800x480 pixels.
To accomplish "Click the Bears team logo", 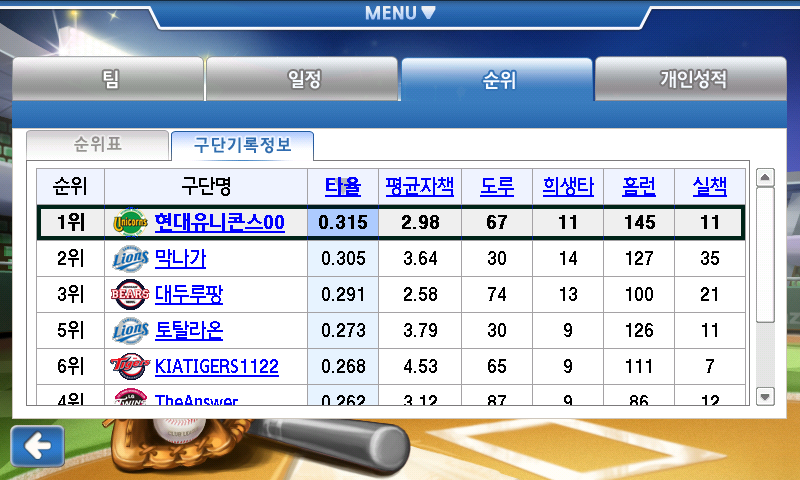I will 130,294.
